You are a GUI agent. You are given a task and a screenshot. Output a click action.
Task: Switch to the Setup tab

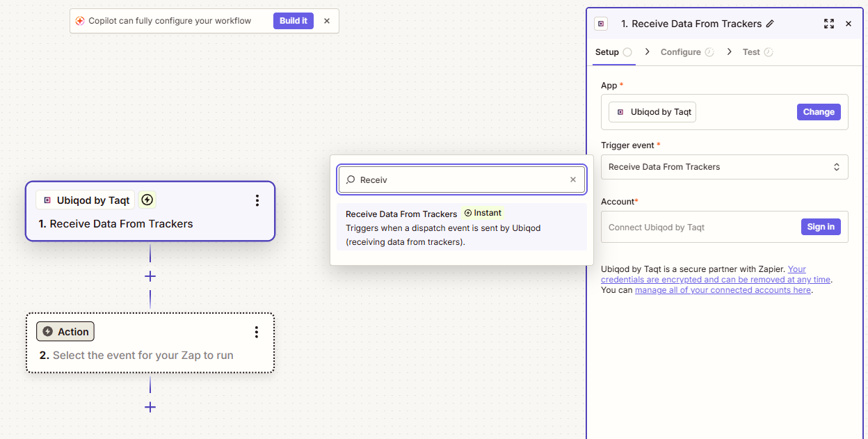(607, 52)
